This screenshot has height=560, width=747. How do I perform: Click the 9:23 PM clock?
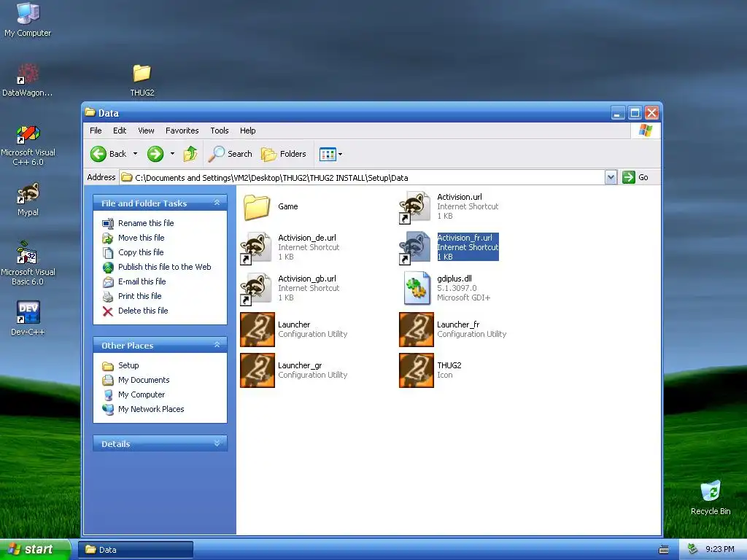(720, 550)
